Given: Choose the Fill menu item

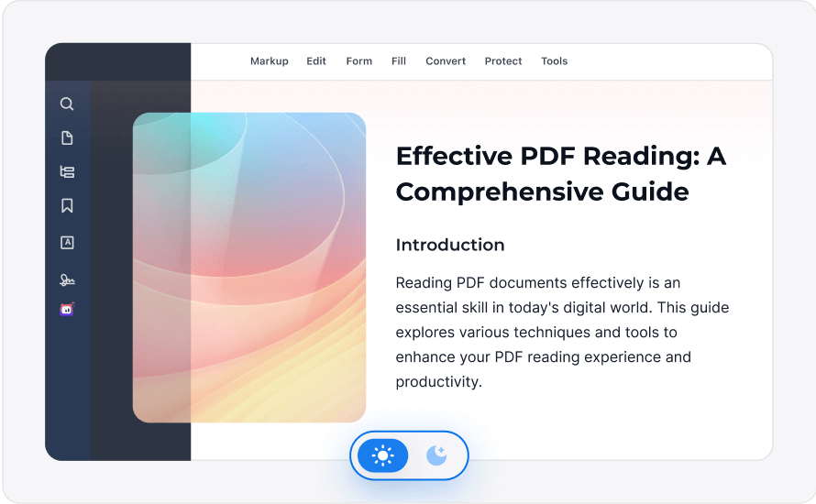Looking at the screenshot, I should [399, 61].
